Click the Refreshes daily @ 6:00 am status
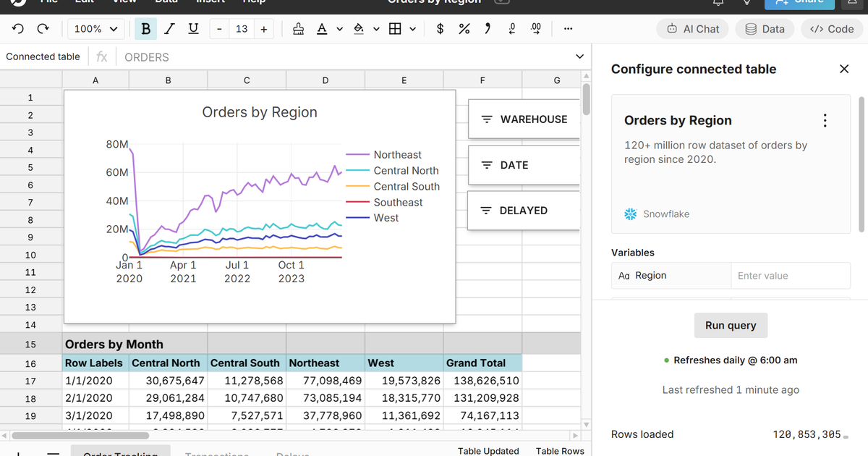 click(x=731, y=360)
